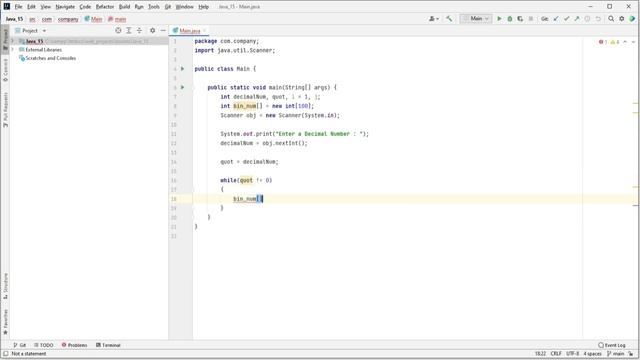Open the Run menu
Image resolution: width=640 pixels, height=360 pixels.
pos(139,7)
